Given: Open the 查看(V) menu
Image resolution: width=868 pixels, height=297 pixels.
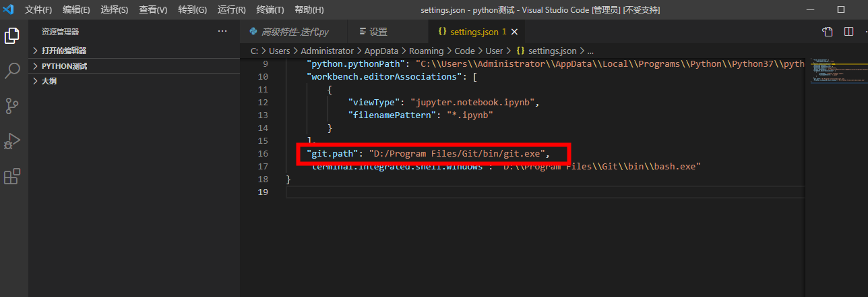Looking at the screenshot, I should pyautogui.click(x=153, y=10).
